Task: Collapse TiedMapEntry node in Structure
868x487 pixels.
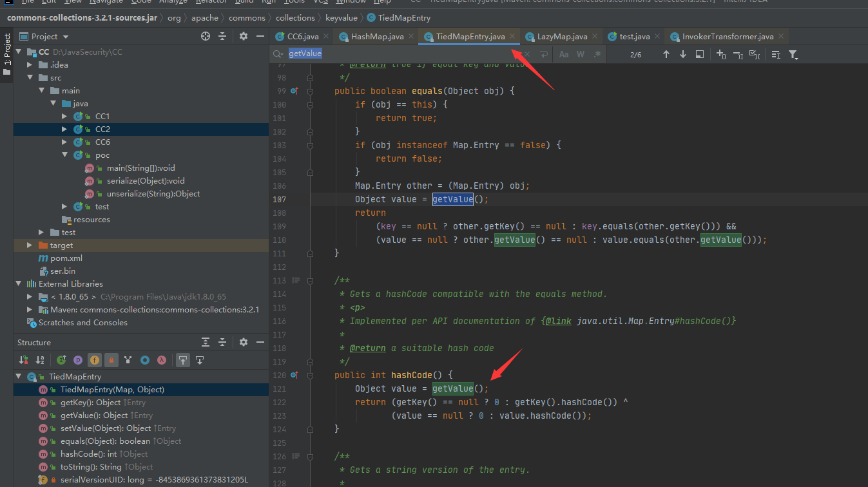Action: [x=18, y=376]
